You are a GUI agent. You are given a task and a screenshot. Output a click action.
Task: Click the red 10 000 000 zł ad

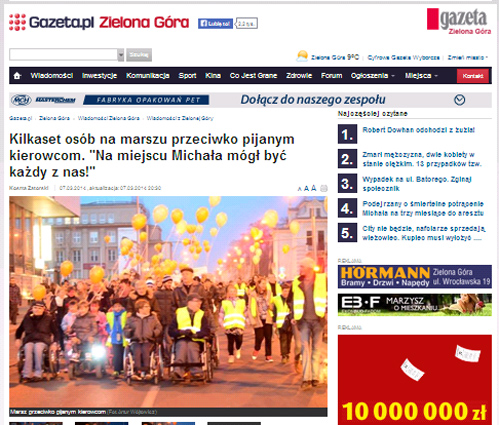click(x=415, y=380)
